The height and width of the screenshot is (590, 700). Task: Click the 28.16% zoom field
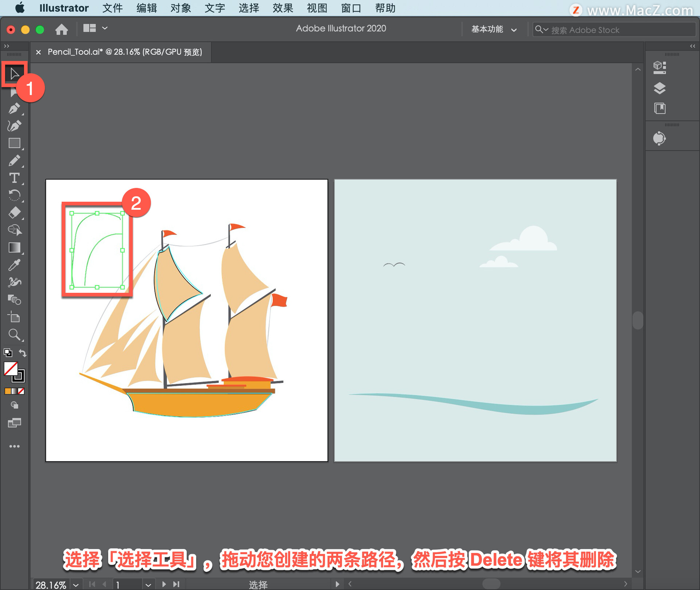51,585
